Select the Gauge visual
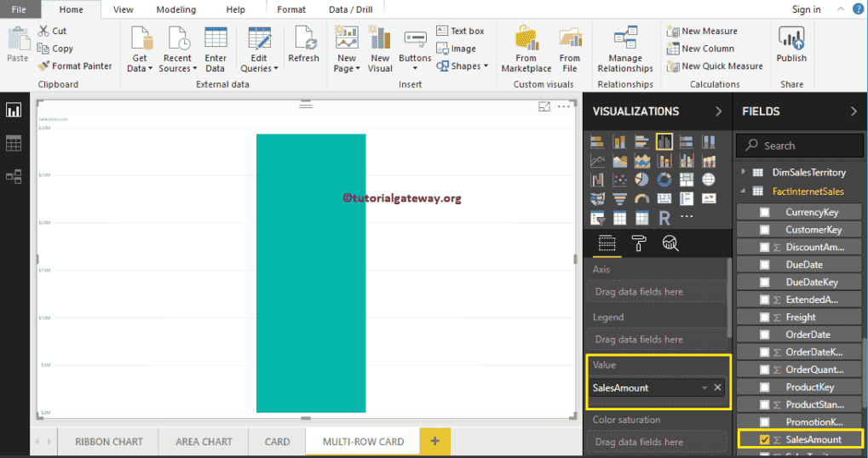The width and height of the screenshot is (868, 458). [x=641, y=198]
